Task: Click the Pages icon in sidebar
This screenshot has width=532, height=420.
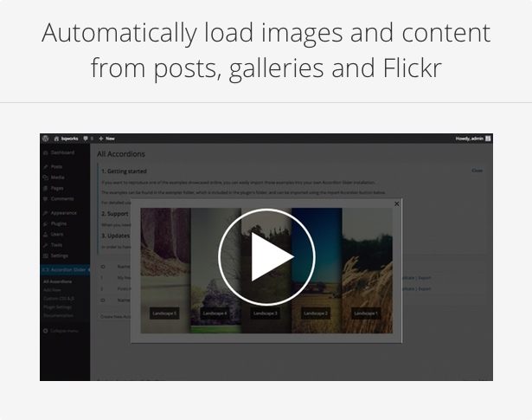Action: click(x=46, y=188)
